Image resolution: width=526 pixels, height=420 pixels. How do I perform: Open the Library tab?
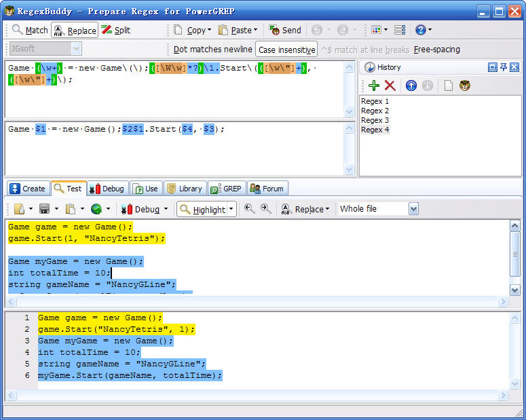click(x=183, y=189)
